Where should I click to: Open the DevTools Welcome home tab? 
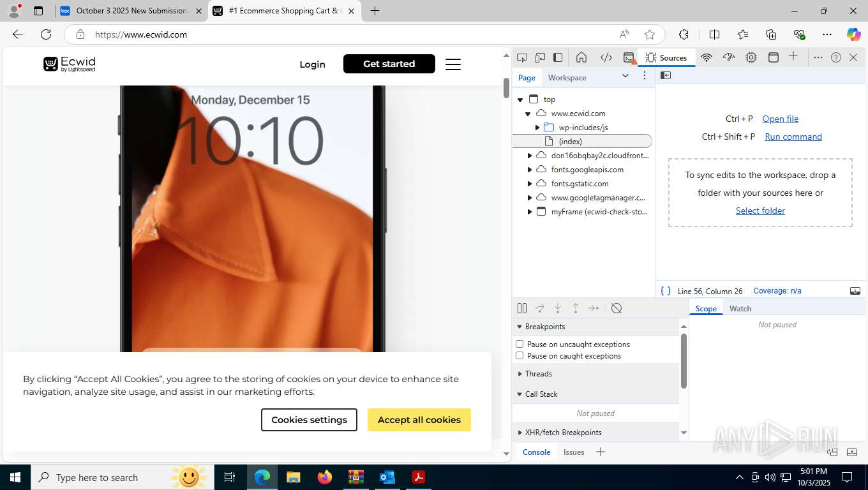pyautogui.click(x=581, y=57)
